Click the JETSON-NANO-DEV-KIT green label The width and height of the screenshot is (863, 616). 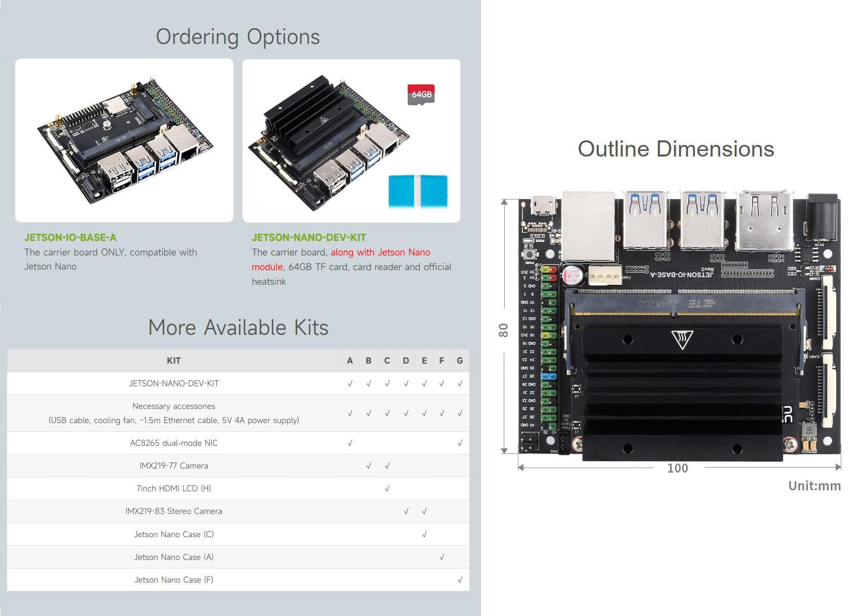pos(310,237)
